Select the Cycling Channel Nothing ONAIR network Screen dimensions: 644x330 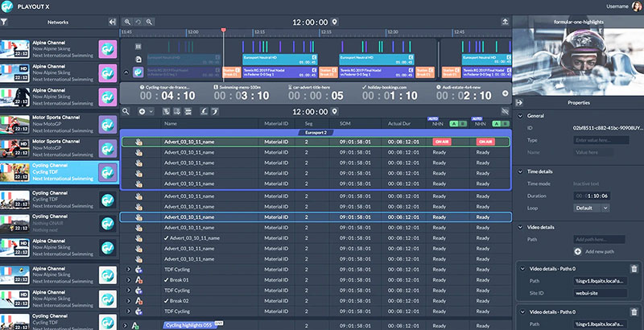59,223
